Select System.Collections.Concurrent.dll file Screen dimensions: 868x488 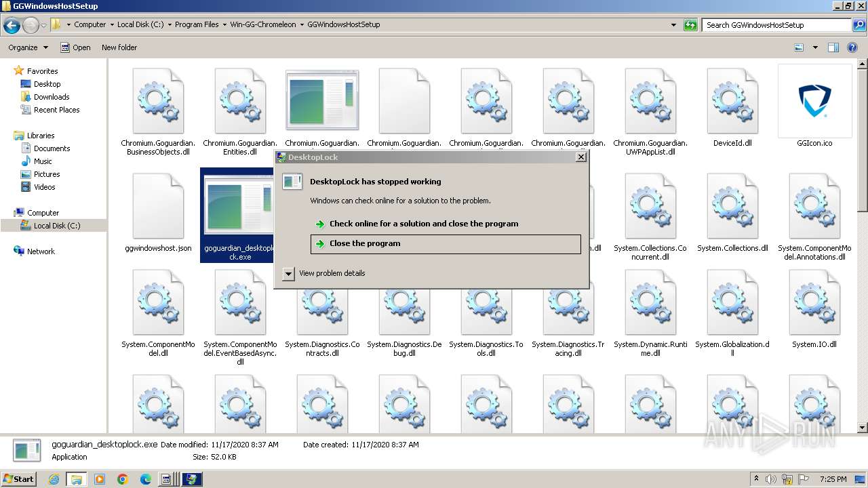650,206
